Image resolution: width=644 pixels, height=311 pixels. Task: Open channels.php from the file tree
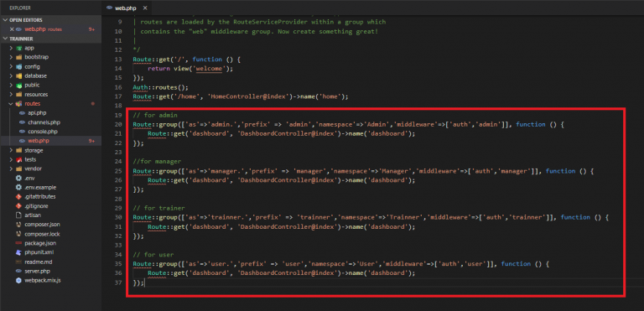44,122
